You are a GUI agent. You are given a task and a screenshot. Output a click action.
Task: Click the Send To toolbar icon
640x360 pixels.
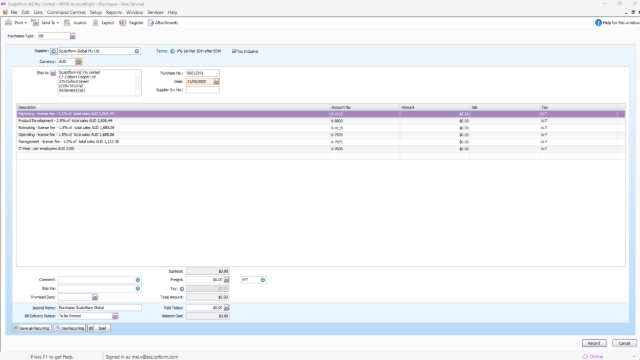coord(35,23)
